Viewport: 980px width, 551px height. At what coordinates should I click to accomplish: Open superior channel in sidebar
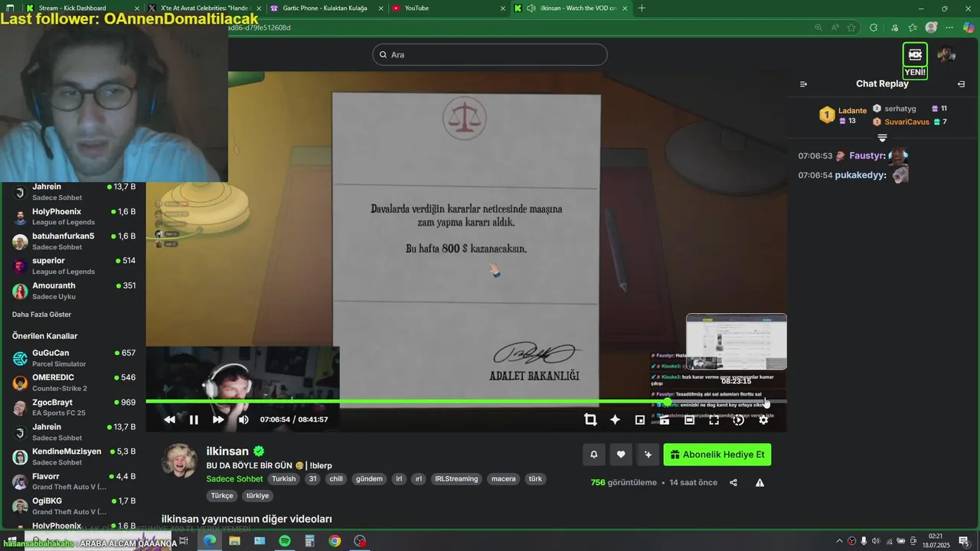(x=73, y=266)
